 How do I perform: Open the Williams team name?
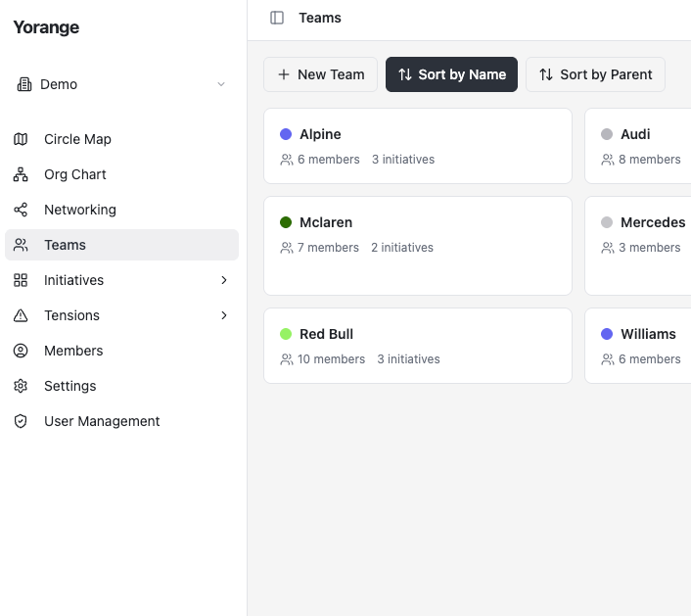click(648, 334)
